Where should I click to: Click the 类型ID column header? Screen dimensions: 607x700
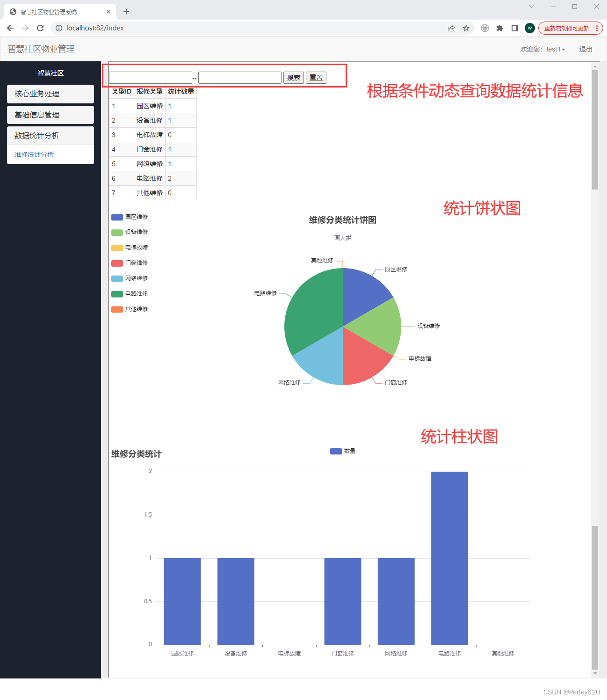122,91
